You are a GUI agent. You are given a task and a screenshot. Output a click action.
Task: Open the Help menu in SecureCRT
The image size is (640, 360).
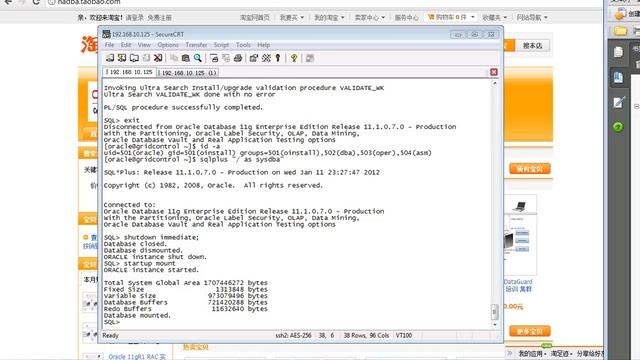click(x=264, y=45)
